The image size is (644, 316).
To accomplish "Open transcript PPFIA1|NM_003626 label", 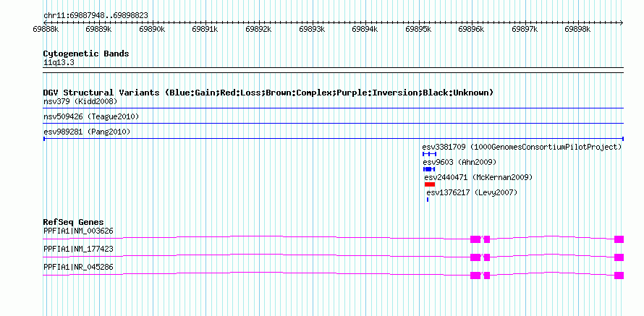I will [78, 231].
